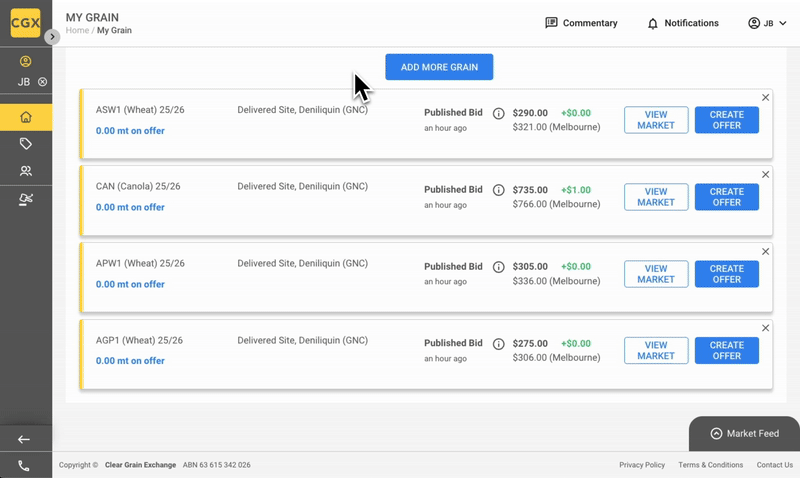The image size is (800, 478).
Task: Expand the sidebar with the chevron arrow
Action: [x=52, y=37]
